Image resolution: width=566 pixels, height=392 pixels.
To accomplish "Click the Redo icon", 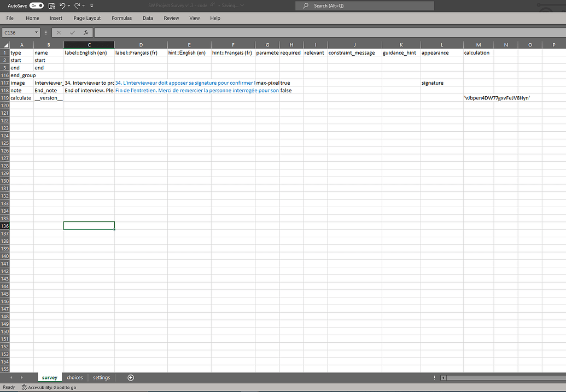I will [77, 5].
